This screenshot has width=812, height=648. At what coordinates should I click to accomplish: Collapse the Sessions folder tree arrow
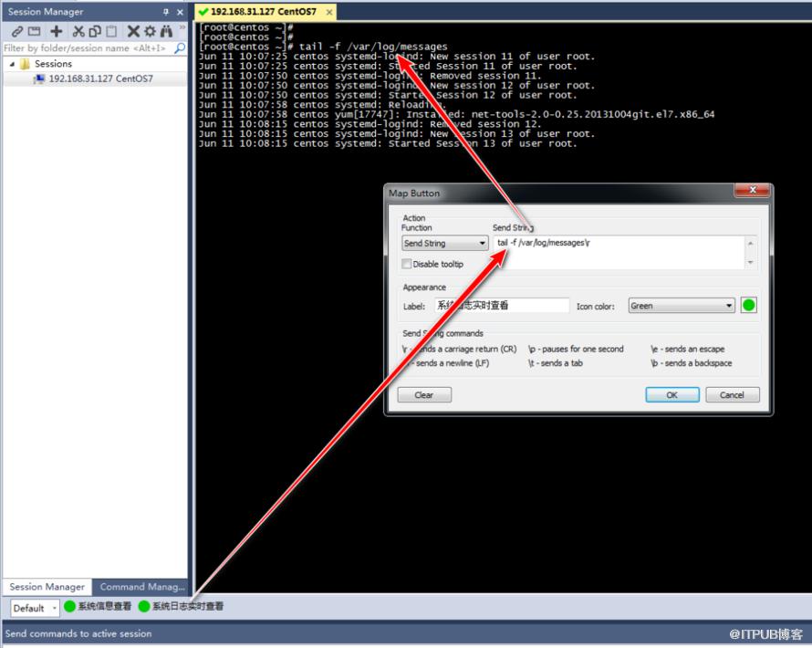click(12, 64)
